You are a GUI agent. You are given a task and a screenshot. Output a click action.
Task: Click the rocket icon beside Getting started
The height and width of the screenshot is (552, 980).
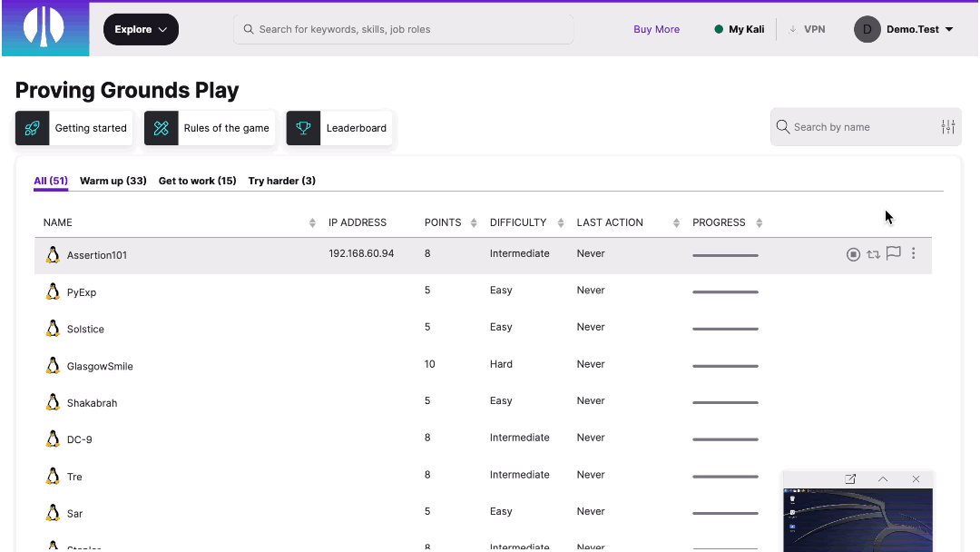coord(32,127)
